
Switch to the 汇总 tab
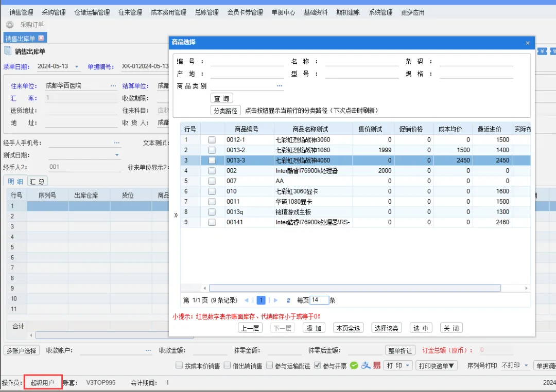click(37, 181)
